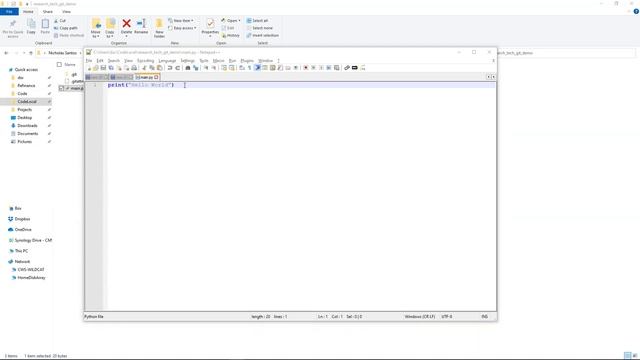The width and height of the screenshot is (640, 360).
Task: Open the Open dropdown in Explorer ribbon
Action: pyautogui.click(x=231, y=20)
